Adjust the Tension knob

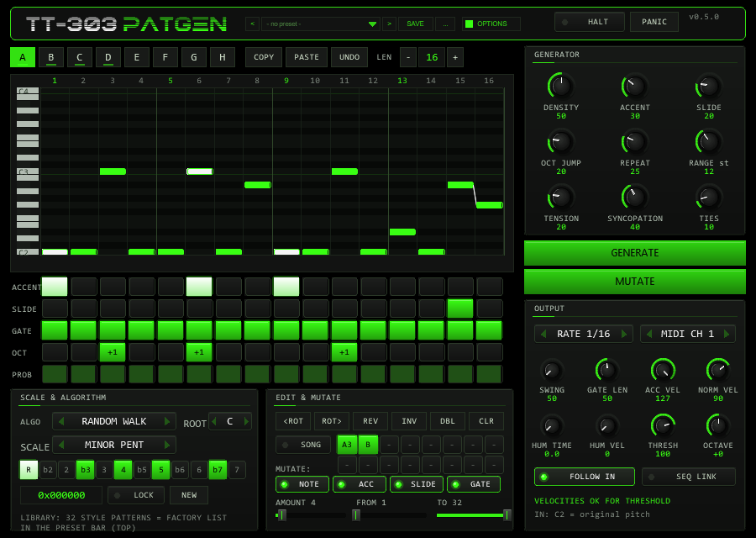(561, 198)
